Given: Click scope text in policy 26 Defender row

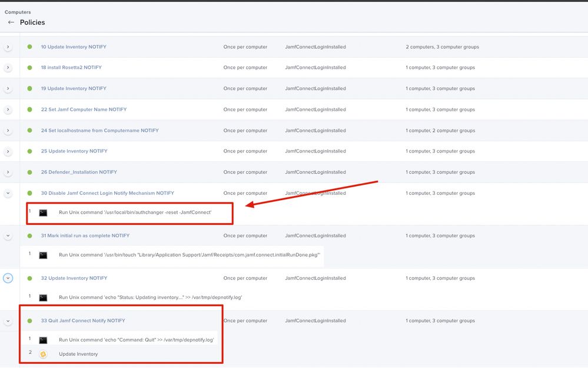Looking at the screenshot, I should [x=440, y=172].
